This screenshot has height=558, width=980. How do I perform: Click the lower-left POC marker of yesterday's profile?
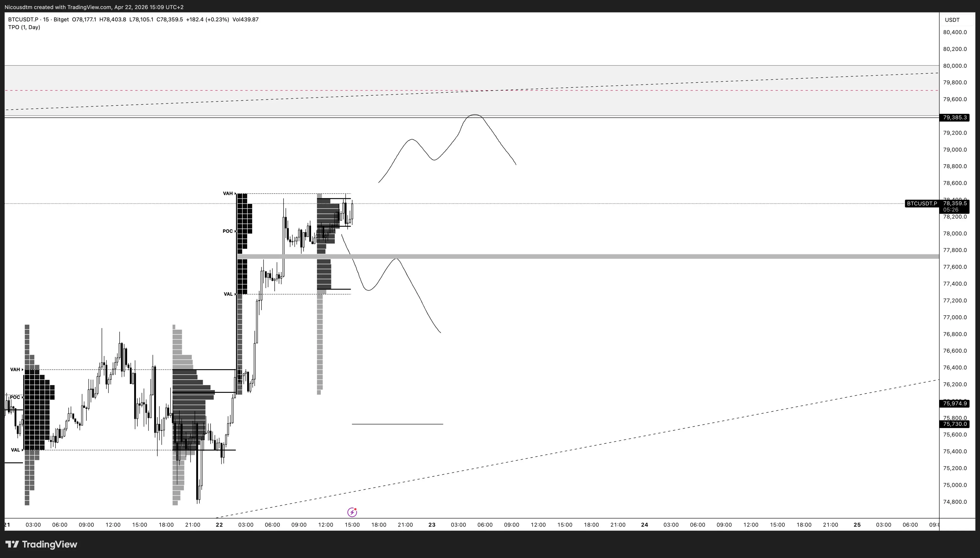click(16, 397)
